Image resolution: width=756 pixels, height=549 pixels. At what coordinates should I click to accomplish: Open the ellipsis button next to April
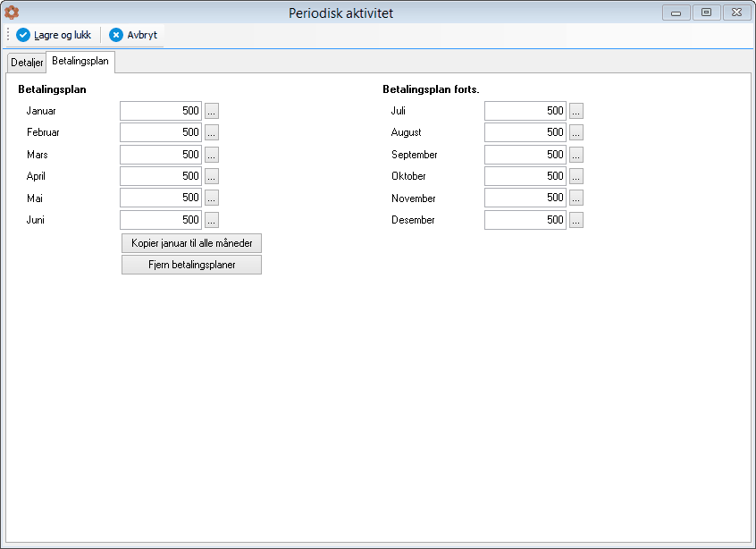(x=212, y=176)
